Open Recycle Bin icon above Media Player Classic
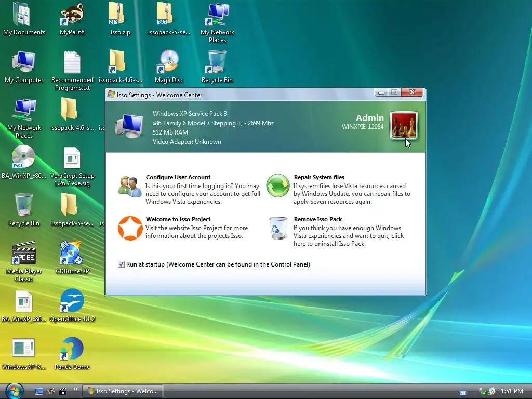532x399 pixels. click(24, 210)
